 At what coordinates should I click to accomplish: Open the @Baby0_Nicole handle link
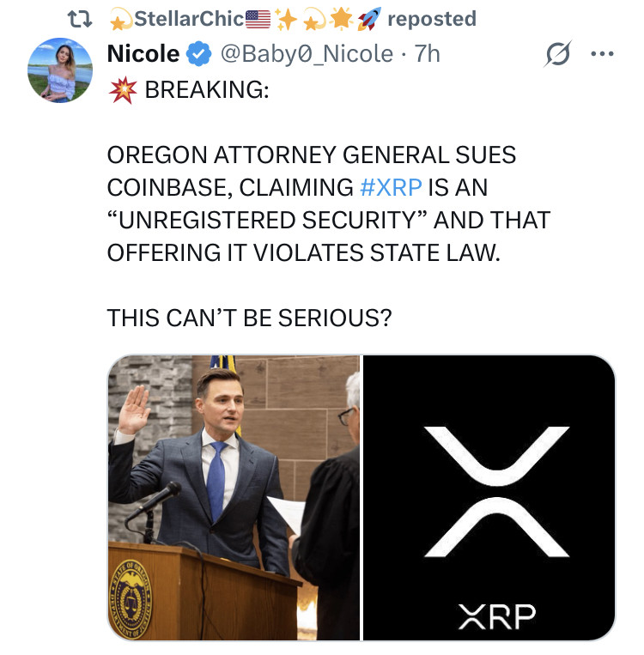coord(307,54)
